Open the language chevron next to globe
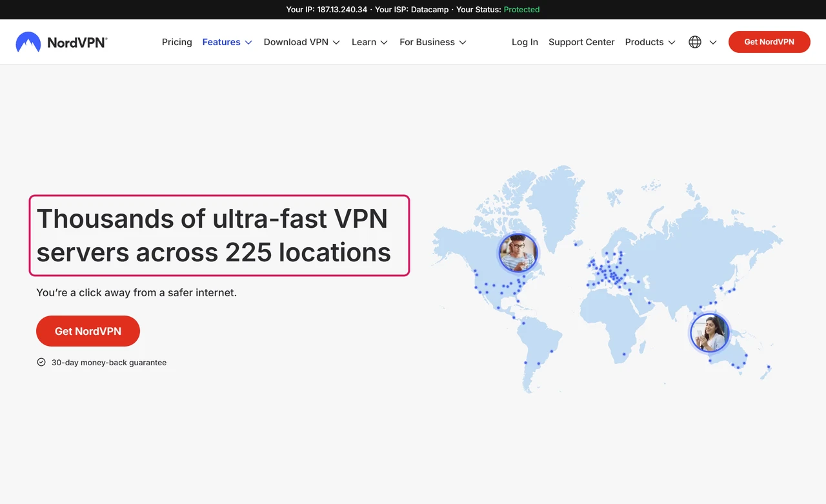Screen dimensions: 826x504 tap(713, 43)
